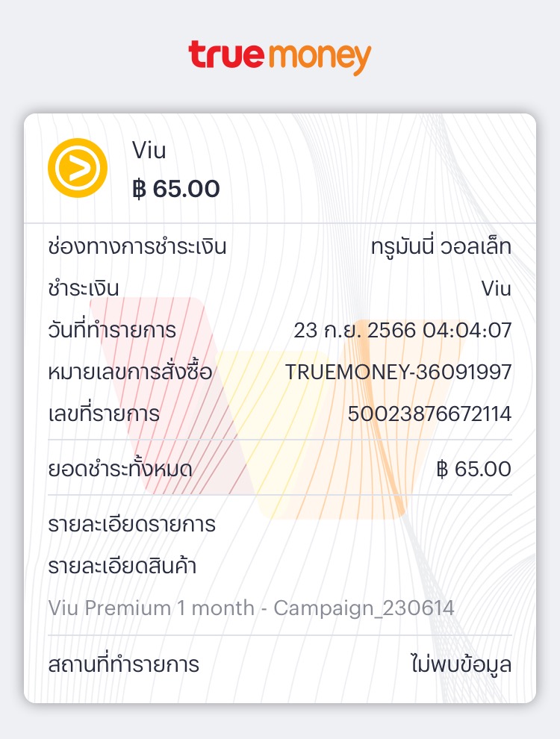Select the date 23 ก.ย. 2566 04:04:07

click(x=402, y=330)
